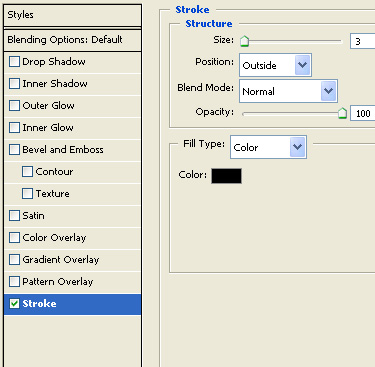Tick the Inner Shadow checkbox
This screenshot has height=367, width=375.
[x=14, y=84]
